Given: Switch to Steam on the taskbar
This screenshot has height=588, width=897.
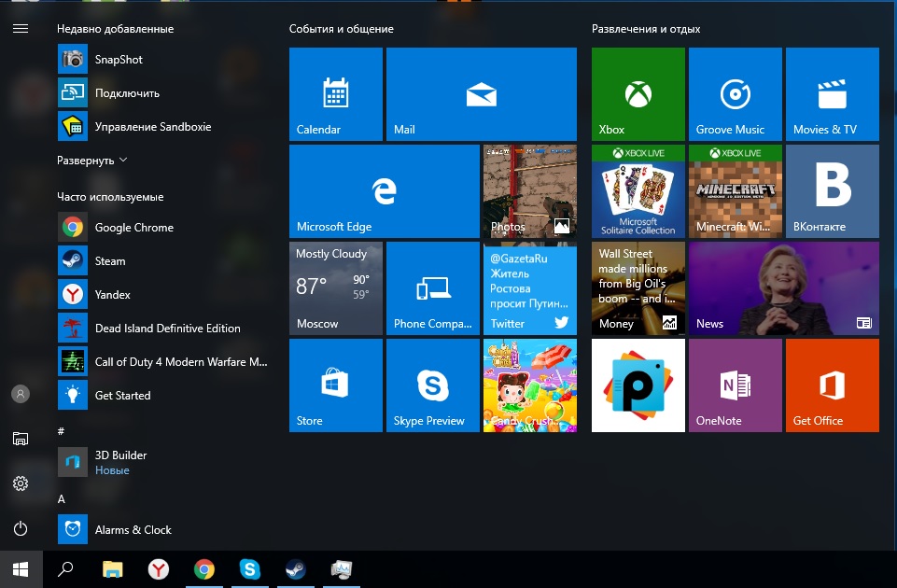Looking at the screenshot, I should (296, 569).
